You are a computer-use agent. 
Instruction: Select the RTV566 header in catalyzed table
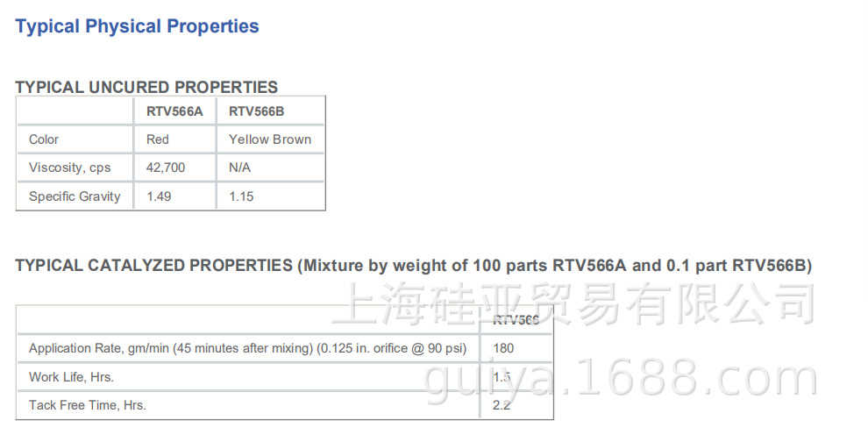(x=516, y=320)
